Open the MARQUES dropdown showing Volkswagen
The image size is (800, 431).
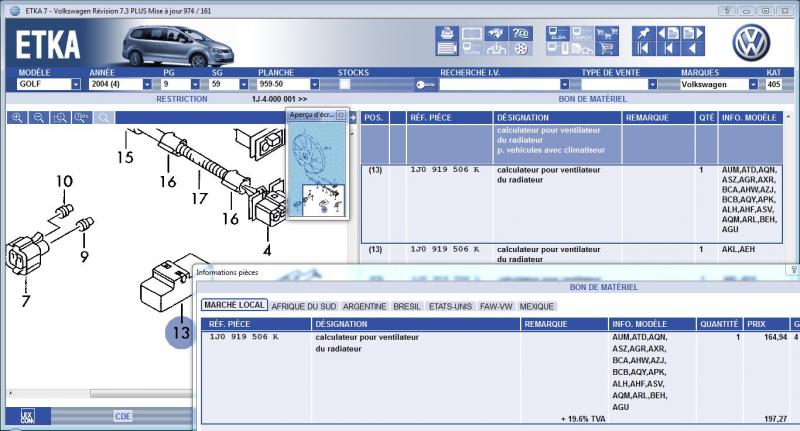click(x=754, y=84)
